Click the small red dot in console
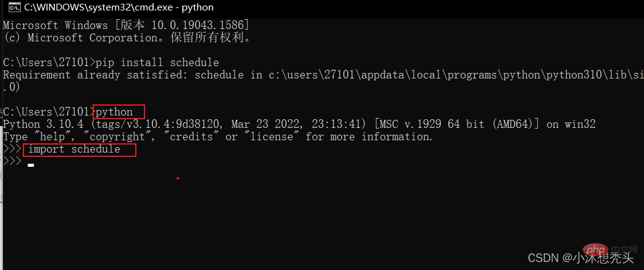 177,178
